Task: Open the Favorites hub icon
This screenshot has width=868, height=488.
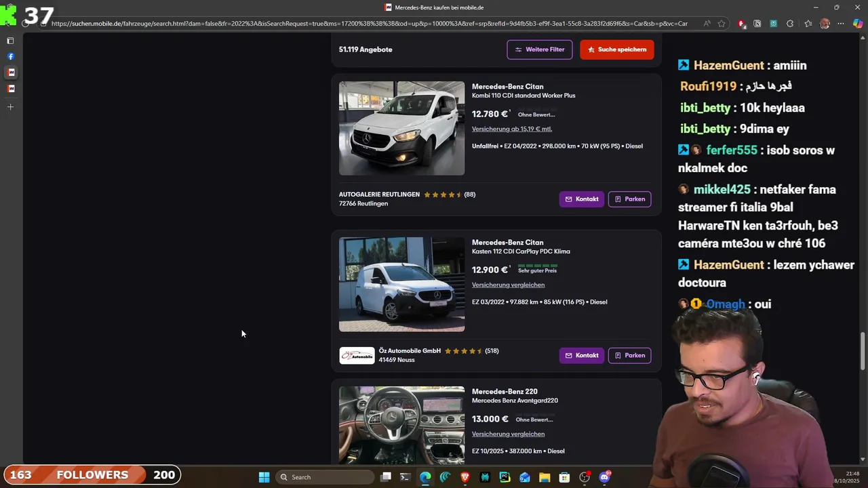Action: (x=808, y=24)
